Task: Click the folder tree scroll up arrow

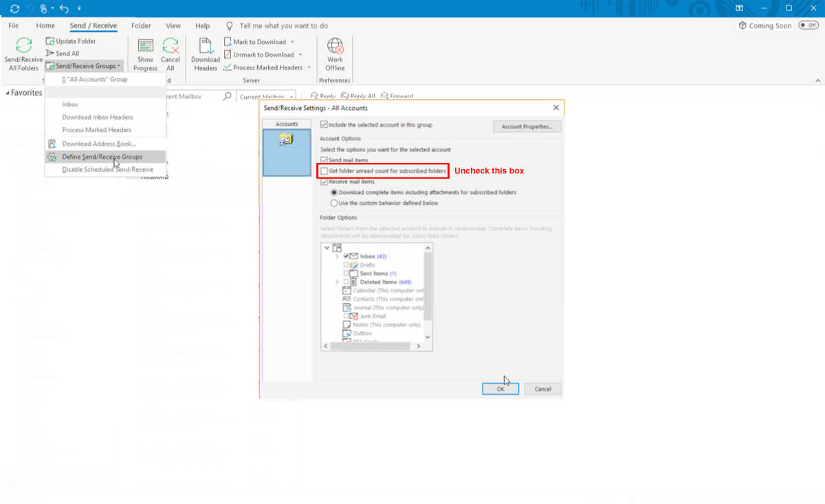Action: [428, 248]
